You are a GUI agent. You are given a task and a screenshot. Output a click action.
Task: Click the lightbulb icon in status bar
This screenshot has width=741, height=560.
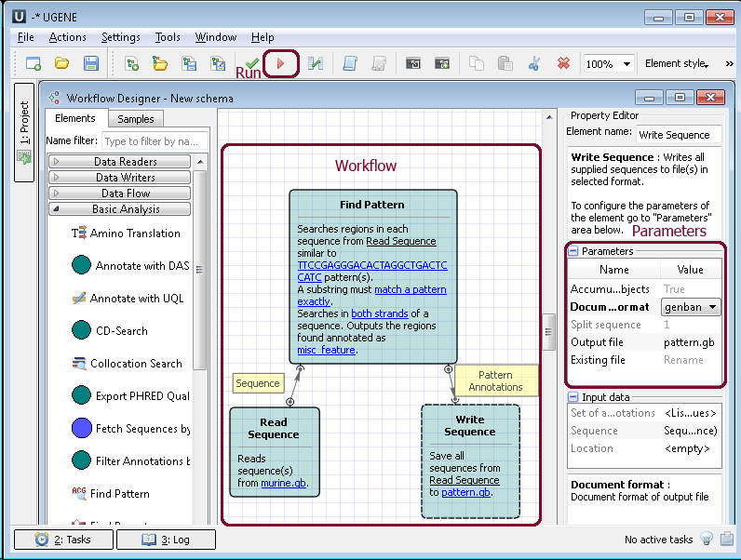[707, 539]
